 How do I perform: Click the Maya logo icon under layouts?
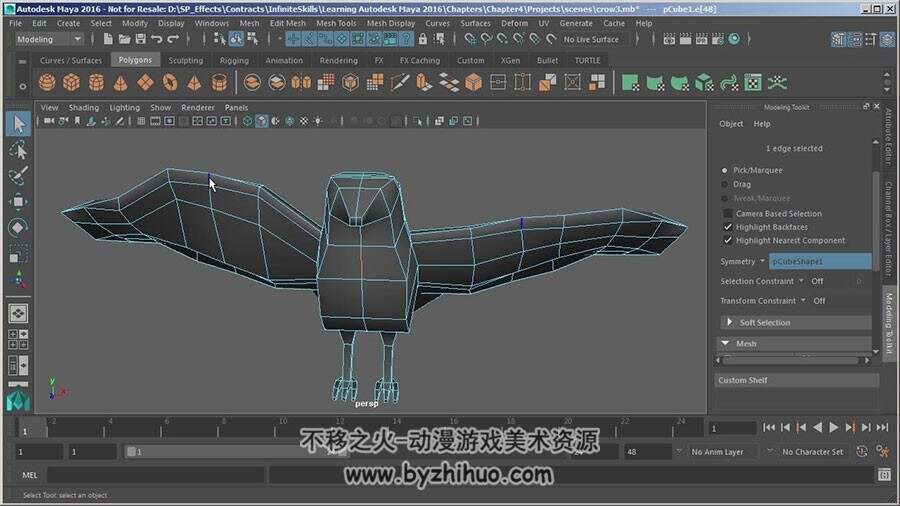tap(18, 400)
